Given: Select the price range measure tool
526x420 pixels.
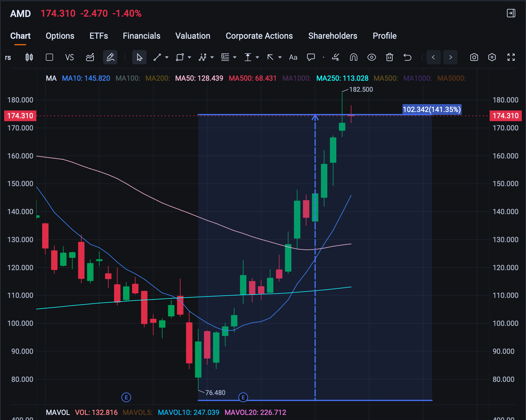Looking at the screenshot, I should coord(248,57).
